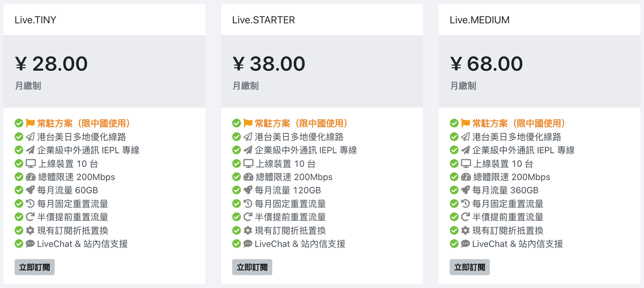Click the rocket icon beside 每月流量 60GB
The image size is (644, 288).
(30, 190)
